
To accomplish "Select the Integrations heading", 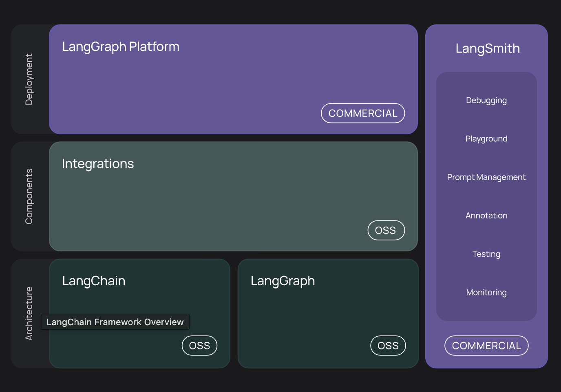I will (98, 164).
